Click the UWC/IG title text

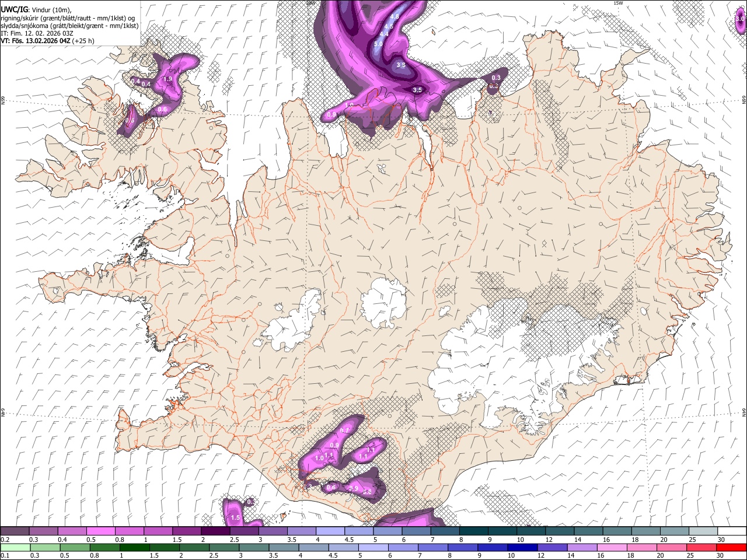[14, 9]
